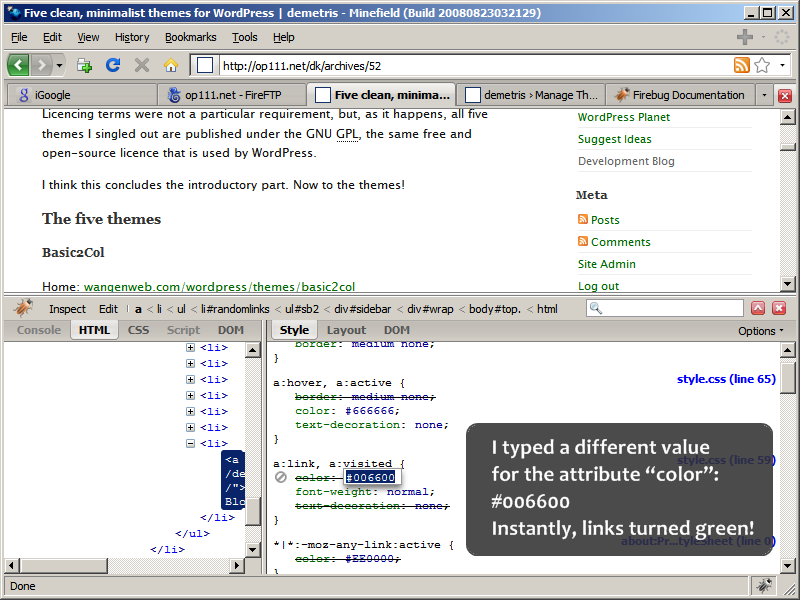This screenshot has height=600, width=800.
Task: Expand the fourth <li> node in HTML tree
Action: coord(190,395)
